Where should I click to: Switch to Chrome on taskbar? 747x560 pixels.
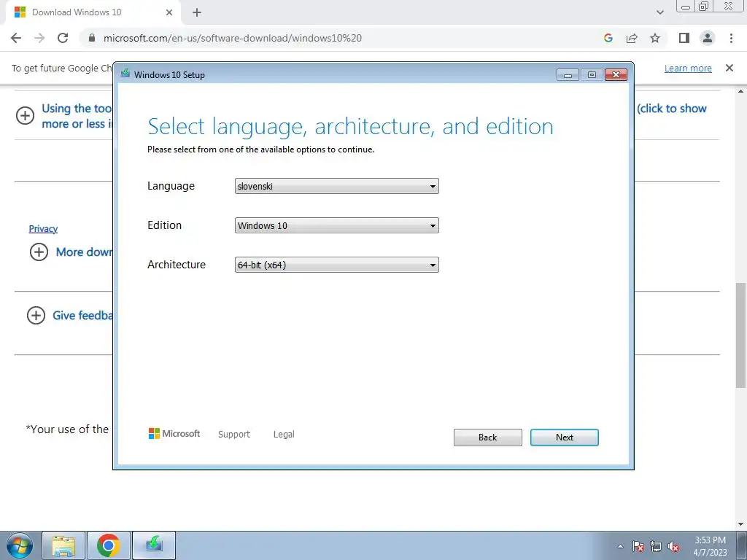tap(109, 545)
